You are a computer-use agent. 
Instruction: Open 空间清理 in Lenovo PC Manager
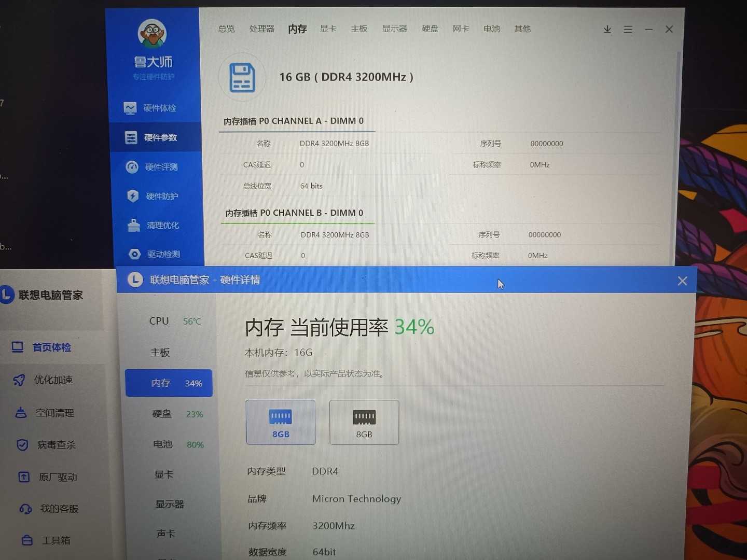click(44, 413)
